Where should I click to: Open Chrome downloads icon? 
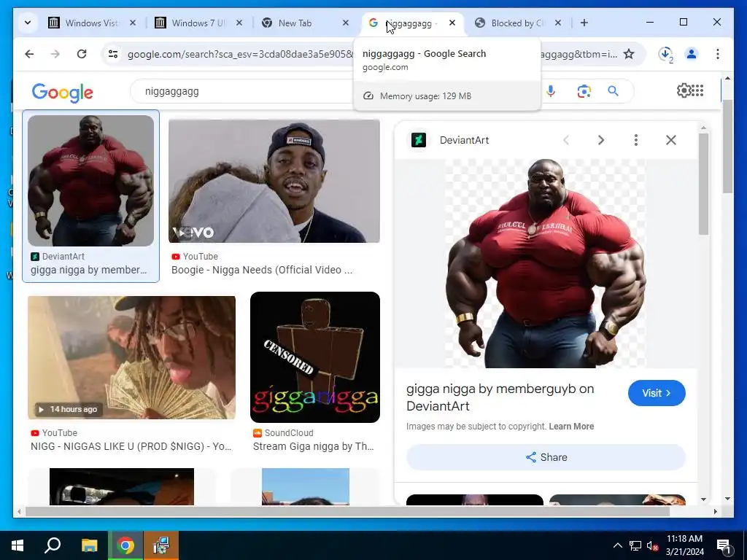pyautogui.click(x=665, y=54)
